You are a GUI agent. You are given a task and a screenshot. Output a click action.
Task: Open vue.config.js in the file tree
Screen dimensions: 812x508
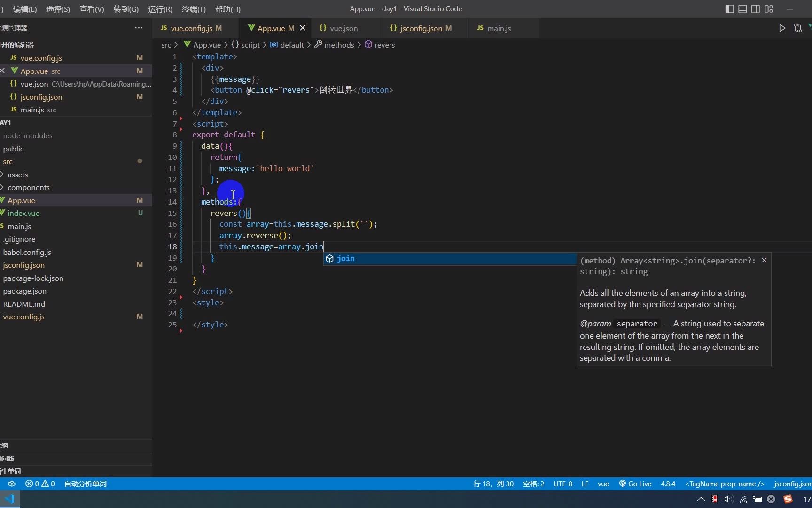76,317
